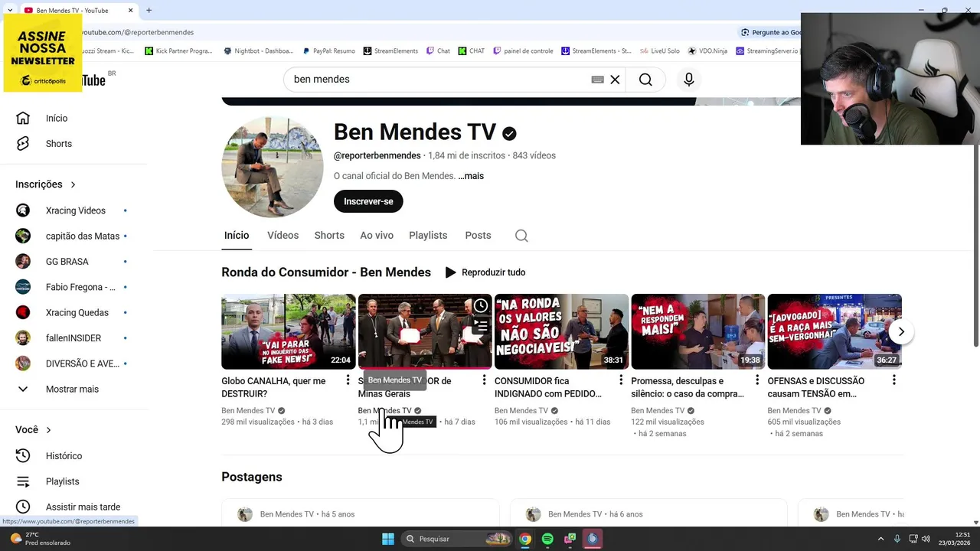The height and width of the screenshot is (551, 980).
Task: Click the YouTube search magnifier button
Action: (x=645, y=80)
